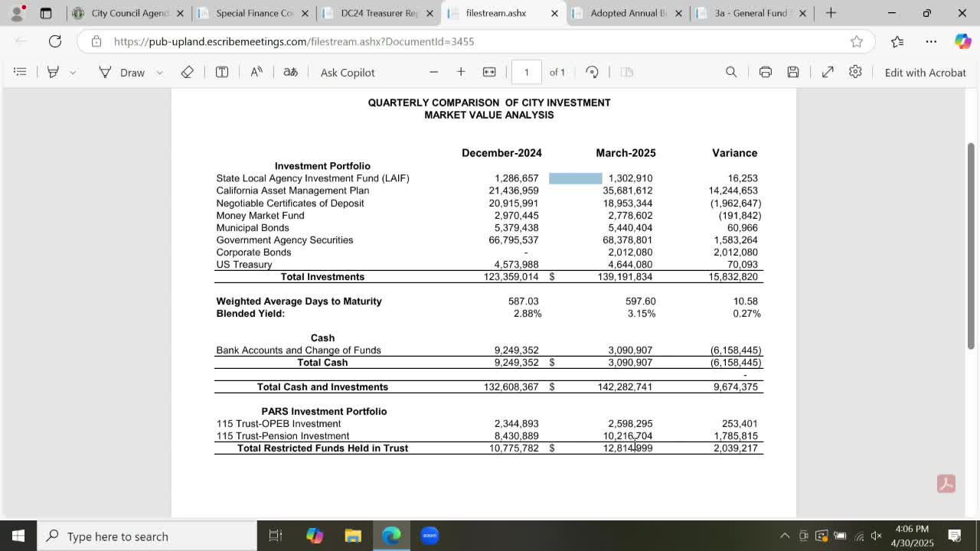Expand the Draw tool options dropdown
This screenshot has height=551, width=980.
159,72
